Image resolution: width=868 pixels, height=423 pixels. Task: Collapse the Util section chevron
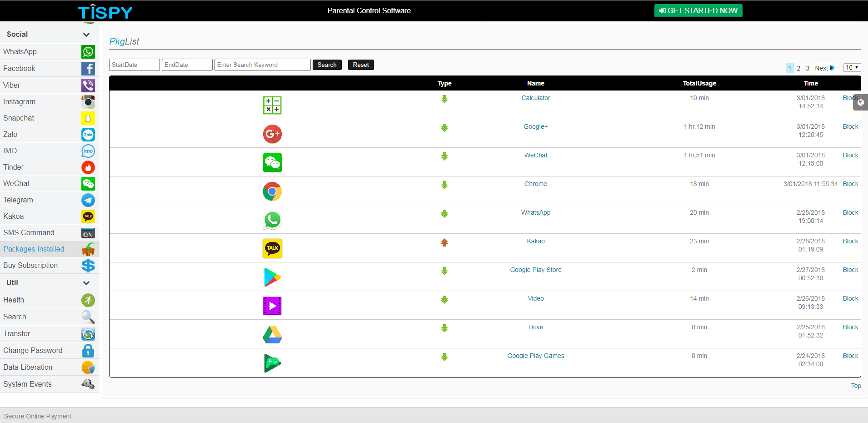click(x=86, y=283)
